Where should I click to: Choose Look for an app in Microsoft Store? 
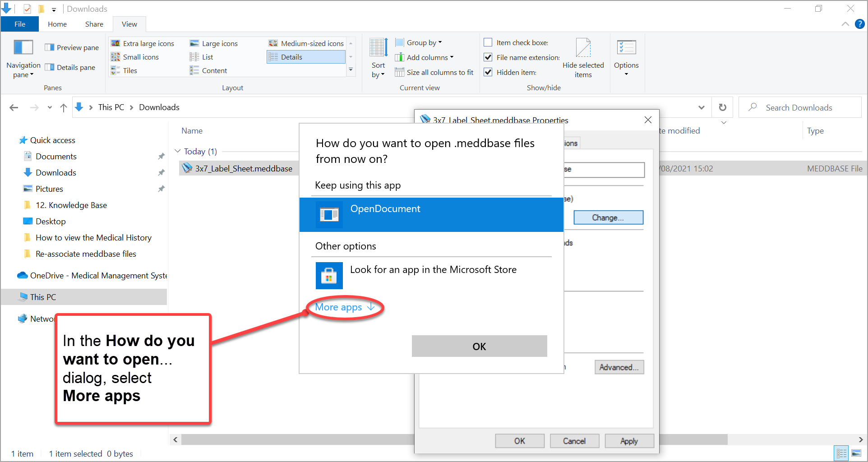431,275
